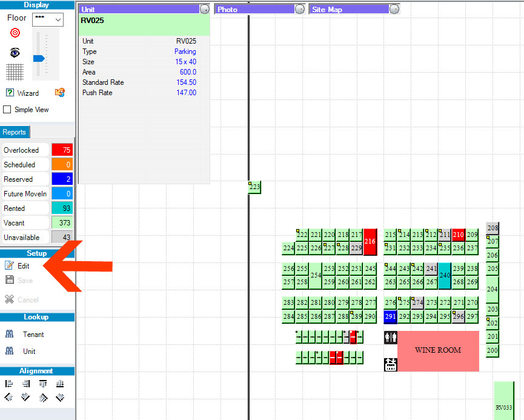524x420 pixels.
Task: Toggle the eye visibility icon
Action: pyautogui.click(x=15, y=53)
